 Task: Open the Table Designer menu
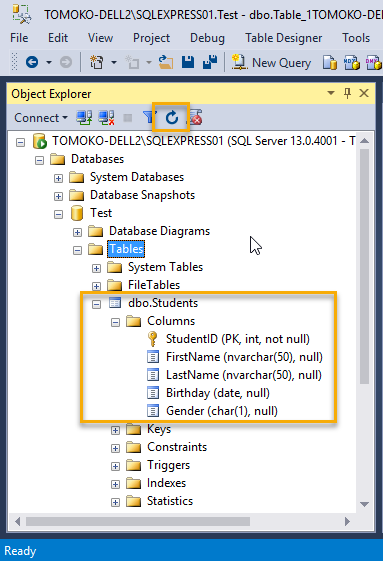pyautogui.click(x=283, y=38)
